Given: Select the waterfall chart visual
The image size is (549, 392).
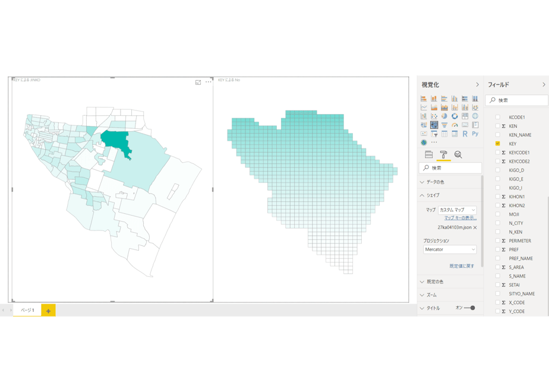Looking at the screenshot, I should point(424,116).
